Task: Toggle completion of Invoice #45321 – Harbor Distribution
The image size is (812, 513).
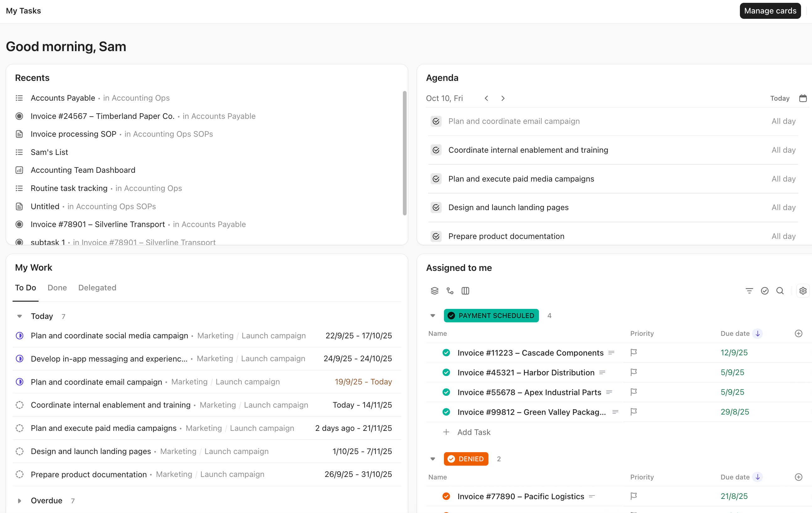Action: 446,372
